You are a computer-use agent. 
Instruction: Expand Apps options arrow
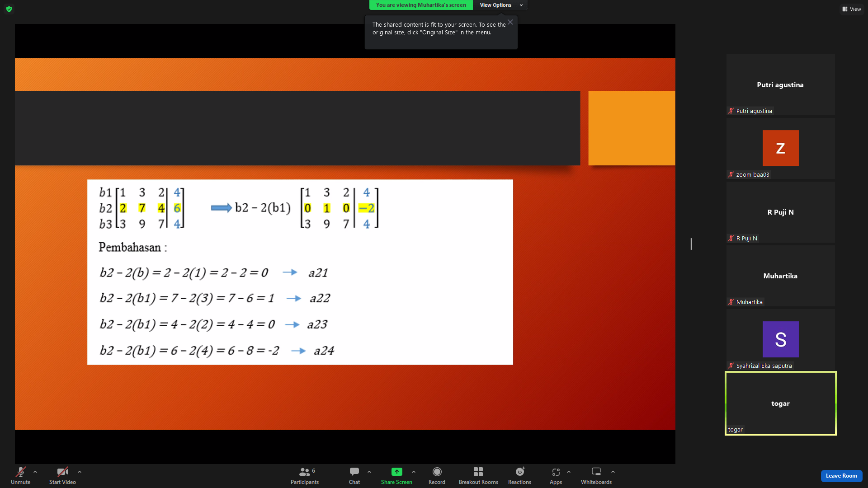pyautogui.click(x=569, y=472)
